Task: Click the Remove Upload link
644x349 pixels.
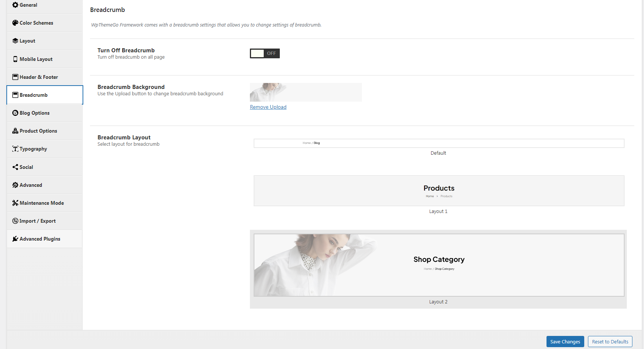Action: (268, 107)
